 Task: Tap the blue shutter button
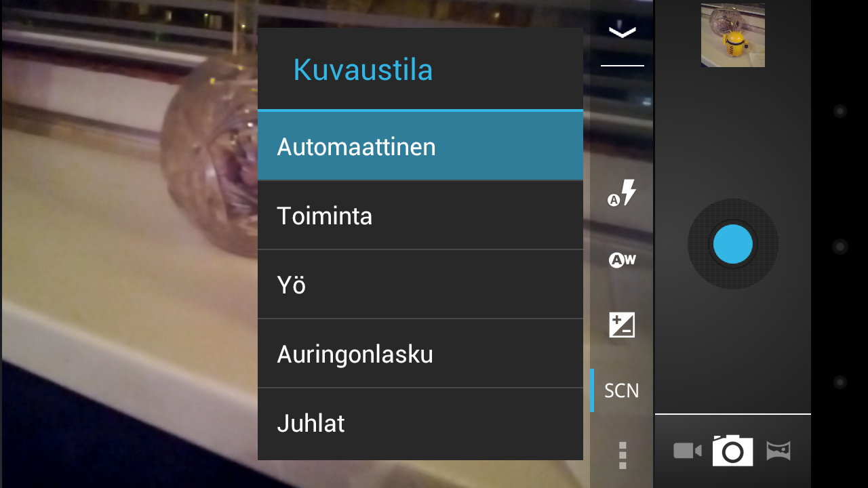[x=733, y=244]
